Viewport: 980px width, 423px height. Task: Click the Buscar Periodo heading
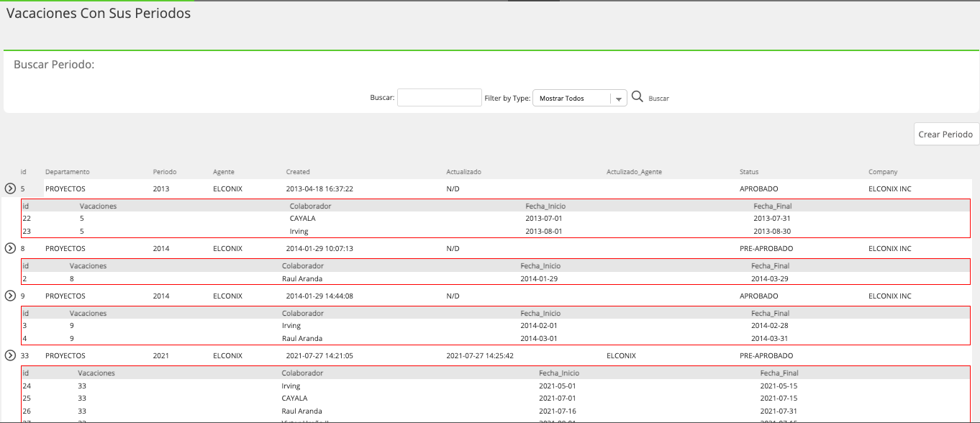point(55,64)
